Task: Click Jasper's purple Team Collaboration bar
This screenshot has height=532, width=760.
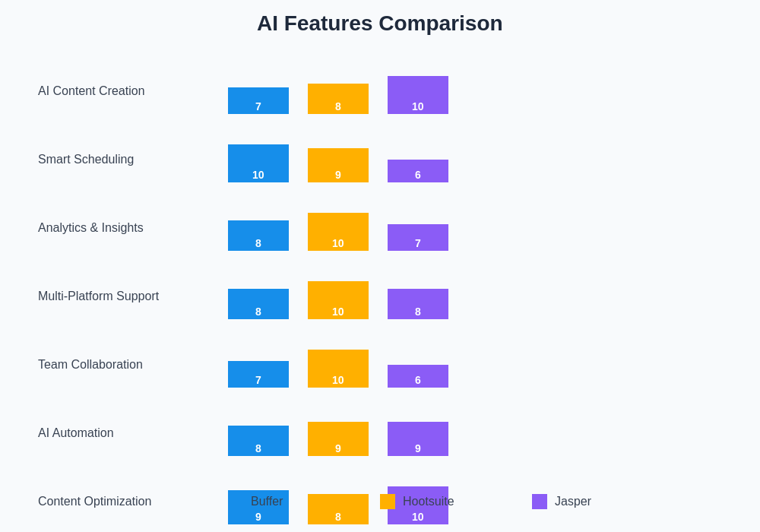Action: 418,376
